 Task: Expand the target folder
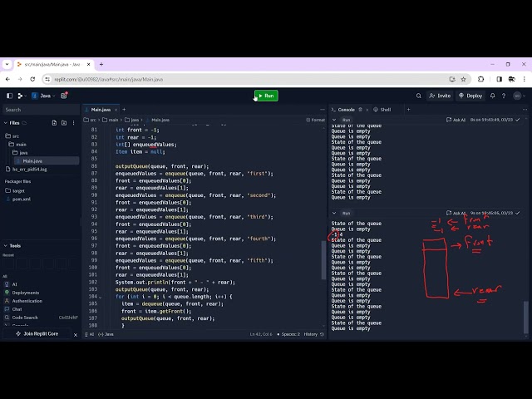pos(15,190)
